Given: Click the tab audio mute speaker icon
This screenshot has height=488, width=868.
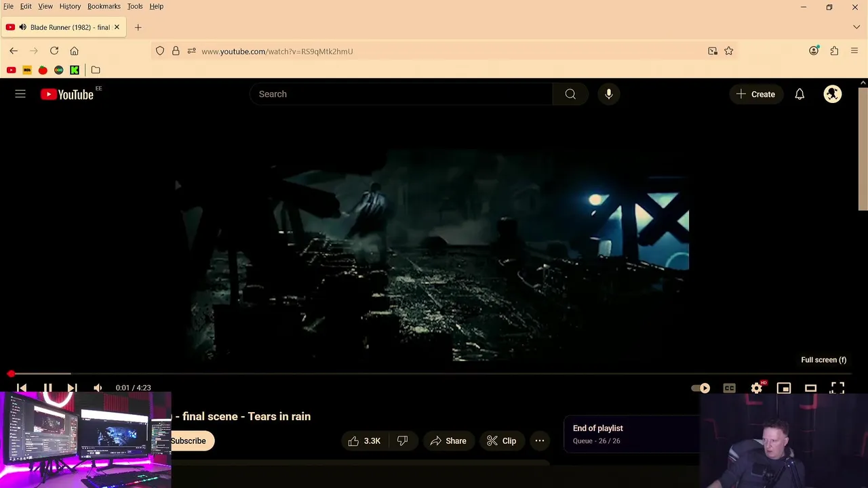Looking at the screenshot, I should [23, 27].
